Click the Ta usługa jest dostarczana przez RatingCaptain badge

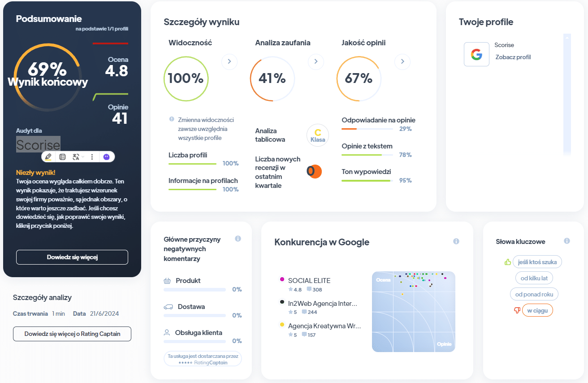pos(203,359)
